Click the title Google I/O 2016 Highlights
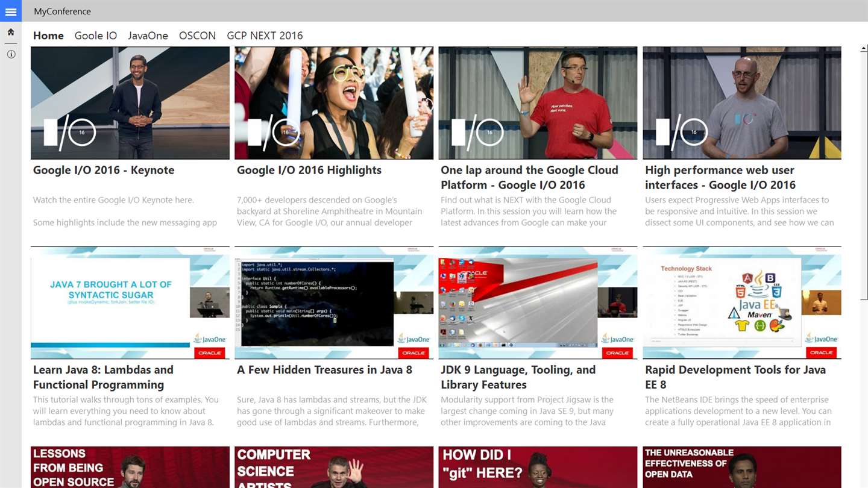868x488 pixels. point(309,170)
